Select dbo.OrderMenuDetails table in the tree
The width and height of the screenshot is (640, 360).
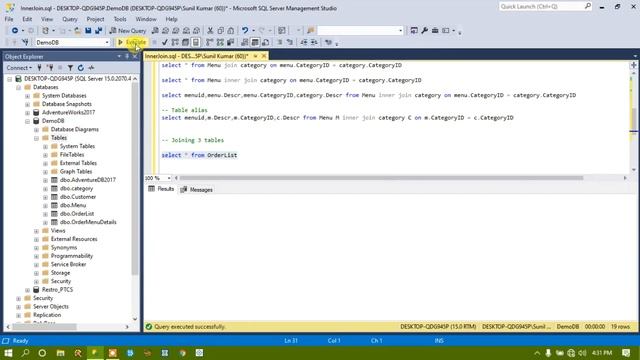click(88, 222)
